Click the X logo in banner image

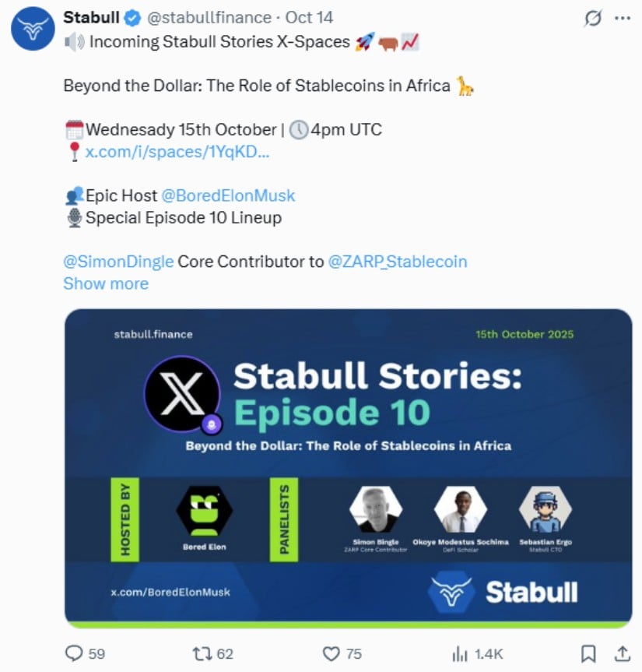182,395
